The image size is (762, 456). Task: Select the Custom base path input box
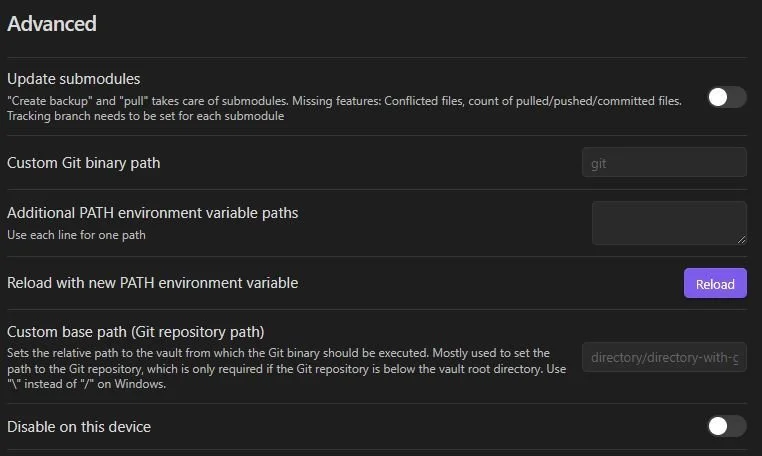[x=664, y=357]
